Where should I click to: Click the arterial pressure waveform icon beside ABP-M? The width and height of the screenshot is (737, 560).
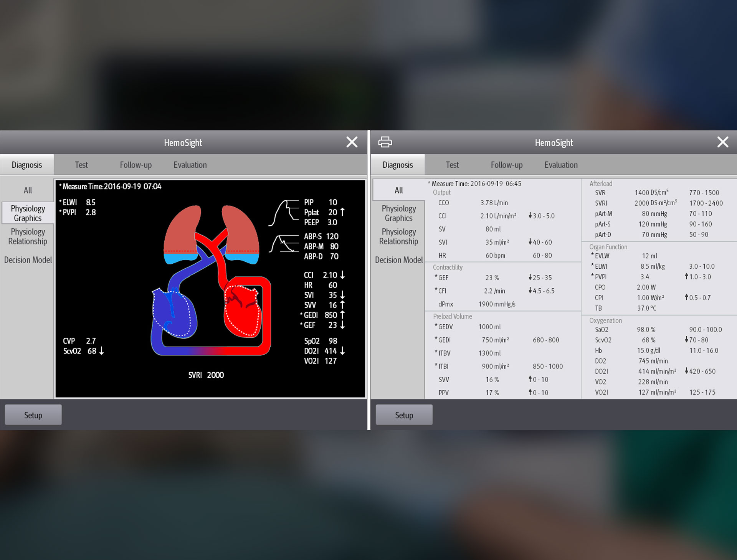tap(283, 244)
